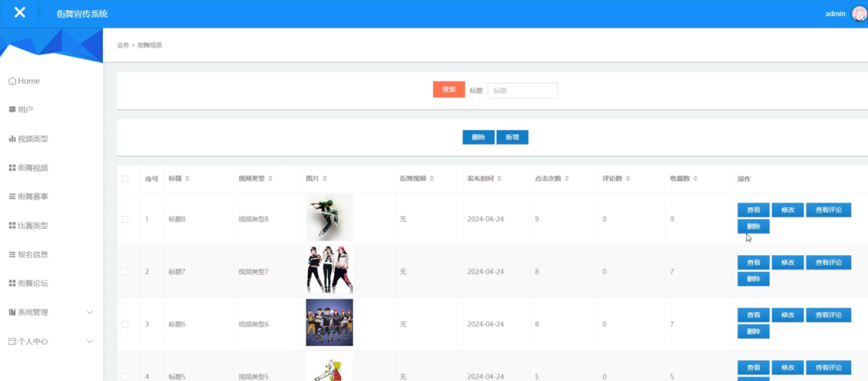
Task: Click the orange 搜索 button
Action: (x=449, y=90)
